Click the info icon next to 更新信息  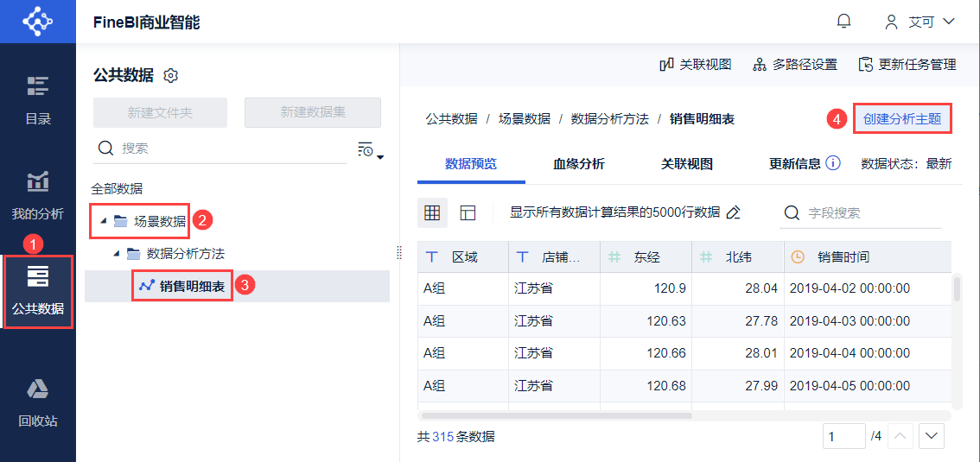point(833,163)
